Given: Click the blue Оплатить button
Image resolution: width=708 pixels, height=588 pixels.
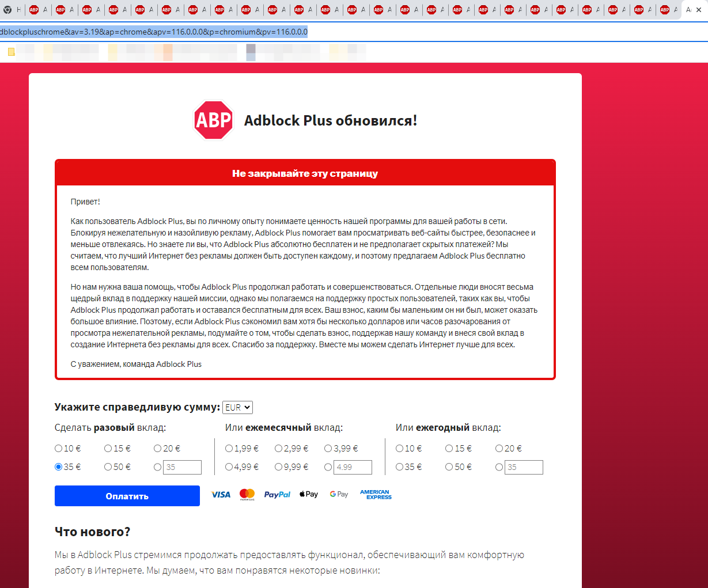Looking at the screenshot, I should pyautogui.click(x=127, y=496).
